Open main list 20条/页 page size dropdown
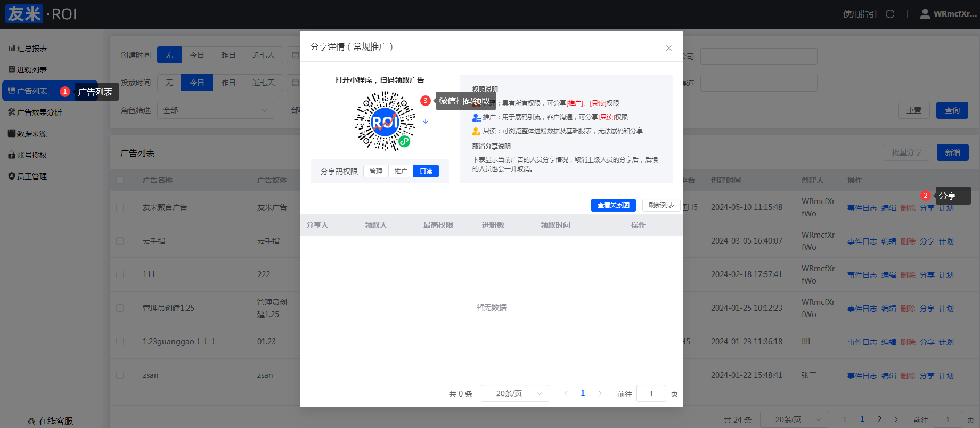Screen dimensions: 980x428 (x=794, y=419)
